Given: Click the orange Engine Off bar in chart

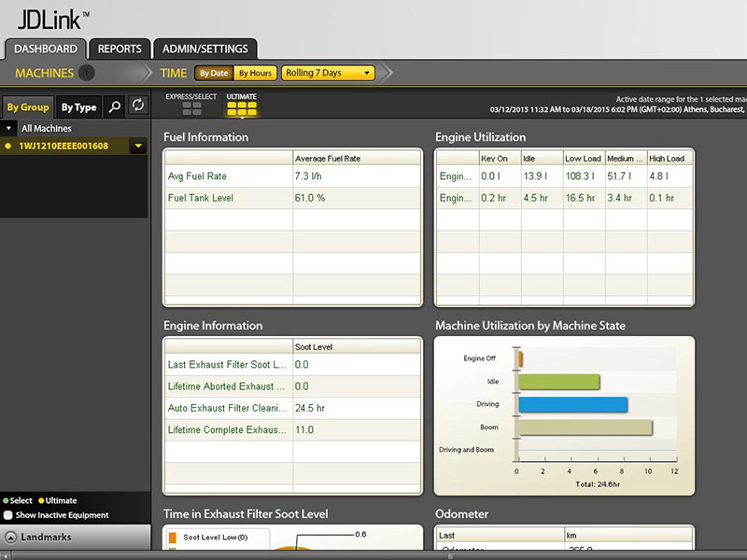Looking at the screenshot, I should pyautogui.click(x=520, y=359).
